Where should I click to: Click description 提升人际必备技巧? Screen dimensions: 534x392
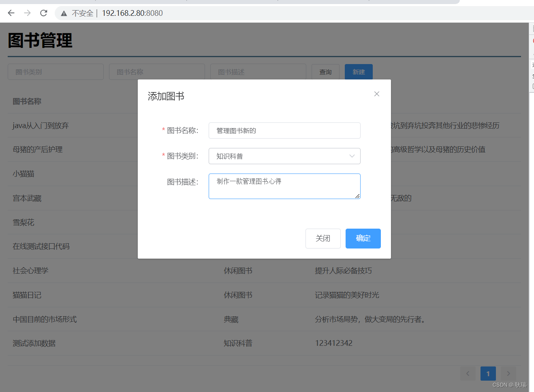pos(344,271)
